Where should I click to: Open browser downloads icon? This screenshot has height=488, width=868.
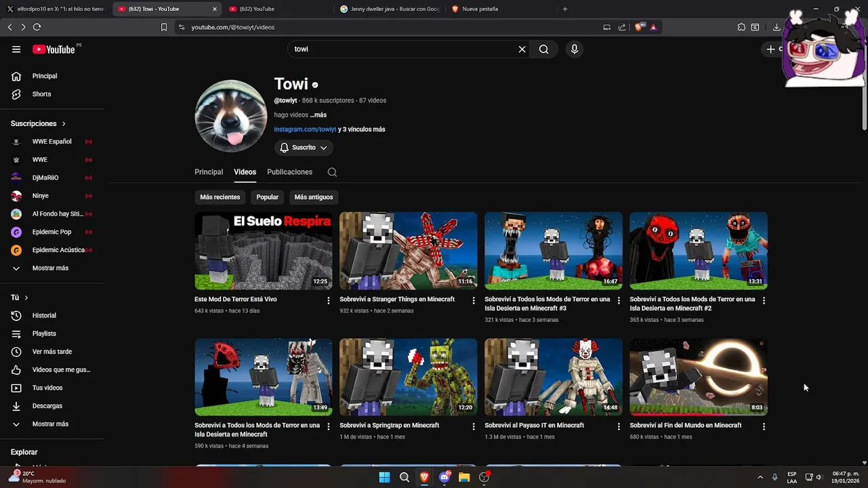click(777, 27)
